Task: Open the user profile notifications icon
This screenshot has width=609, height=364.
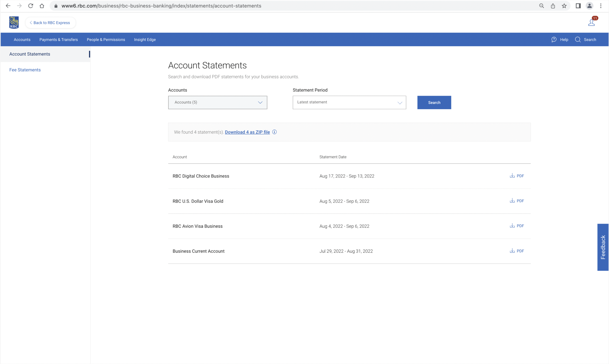Action: pos(591,23)
